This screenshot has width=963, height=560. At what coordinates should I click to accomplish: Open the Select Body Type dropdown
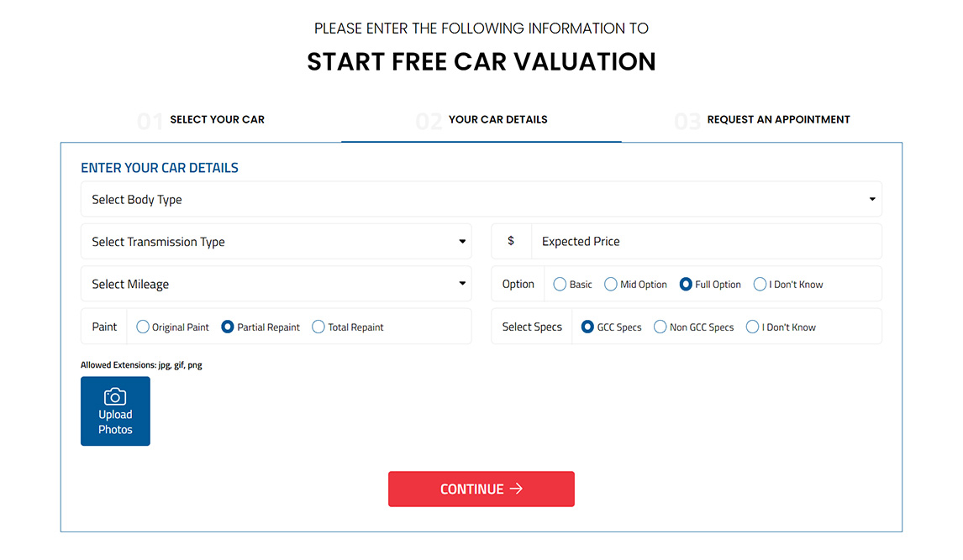(x=481, y=199)
